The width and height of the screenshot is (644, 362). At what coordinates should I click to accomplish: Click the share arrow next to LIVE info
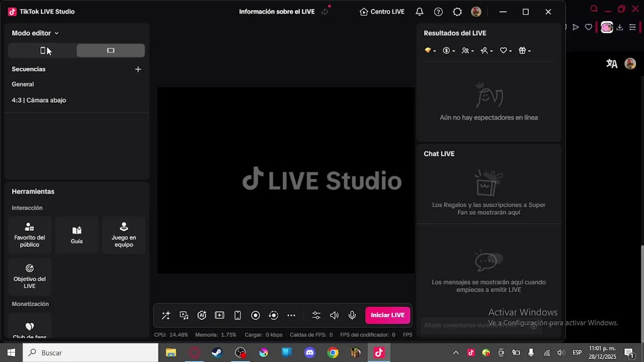pyautogui.click(x=325, y=12)
